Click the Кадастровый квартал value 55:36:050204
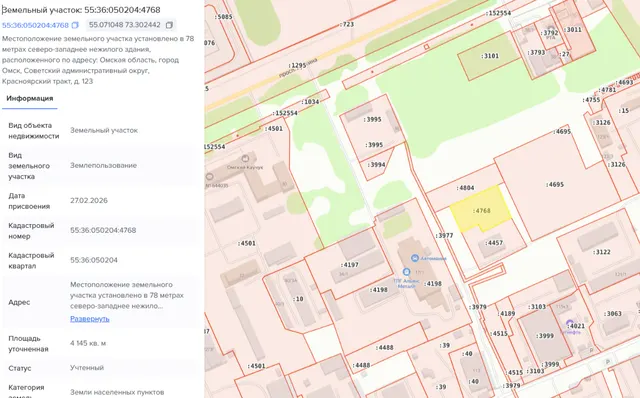The width and height of the screenshot is (640, 398). click(94, 260)
